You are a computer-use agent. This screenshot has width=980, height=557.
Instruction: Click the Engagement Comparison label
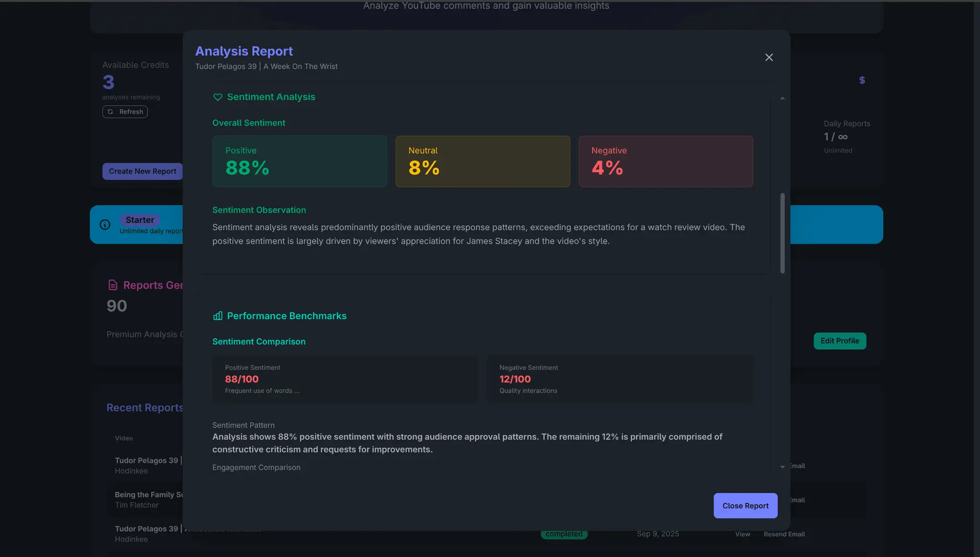[256, 468]
